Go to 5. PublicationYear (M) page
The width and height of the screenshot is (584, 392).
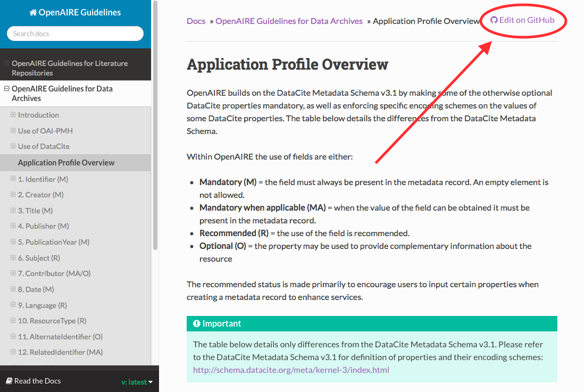[x=54, y=242]
